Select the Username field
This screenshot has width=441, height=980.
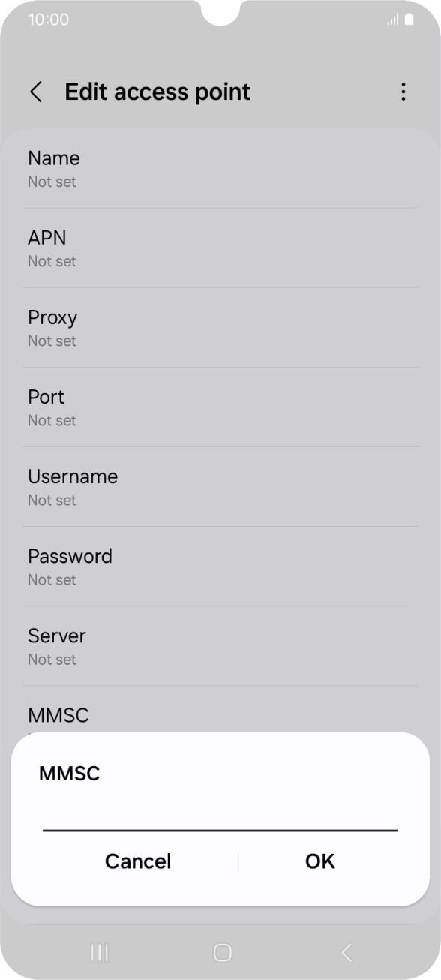(x=220, y=486)
